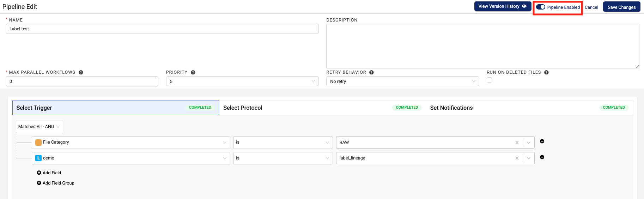Click the Save Changes button
Image resolution: width=644 pixels, height=199 pixels.
(x=621, y=7)
